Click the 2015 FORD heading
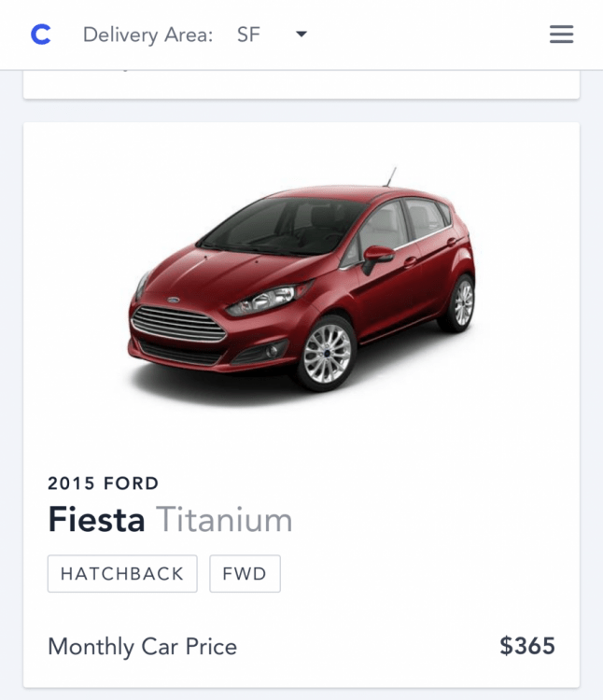 tap(103, 483)
